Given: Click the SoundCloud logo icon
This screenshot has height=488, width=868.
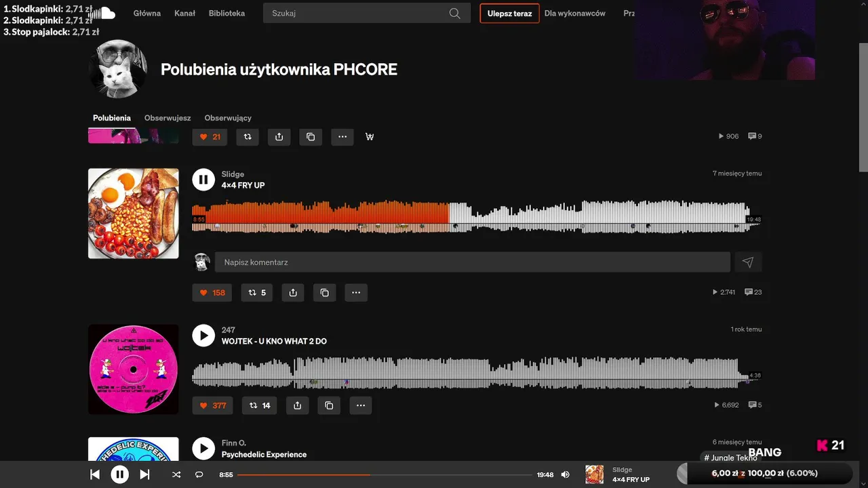Looking at the screenshot, I should pos(102,14).
